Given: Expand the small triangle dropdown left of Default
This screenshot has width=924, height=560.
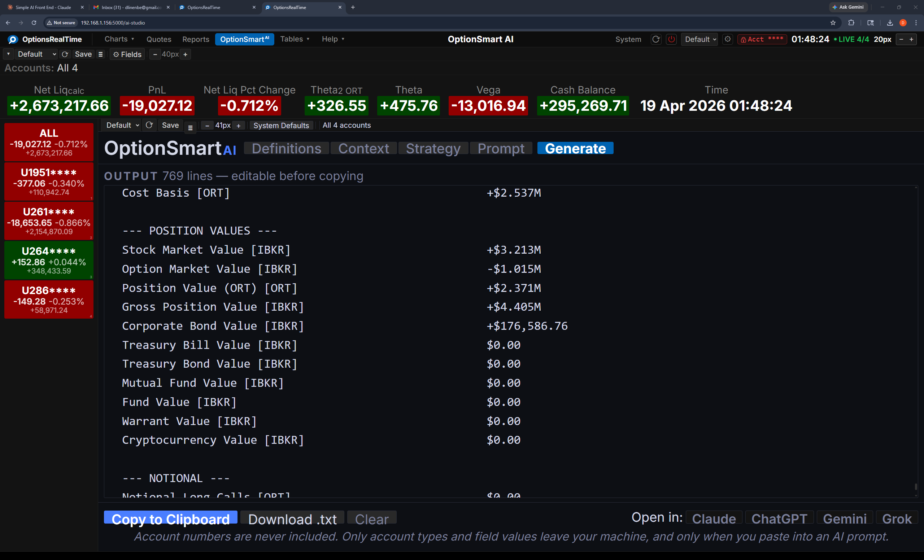Looking at the screenshot, I should pos(8,54).
